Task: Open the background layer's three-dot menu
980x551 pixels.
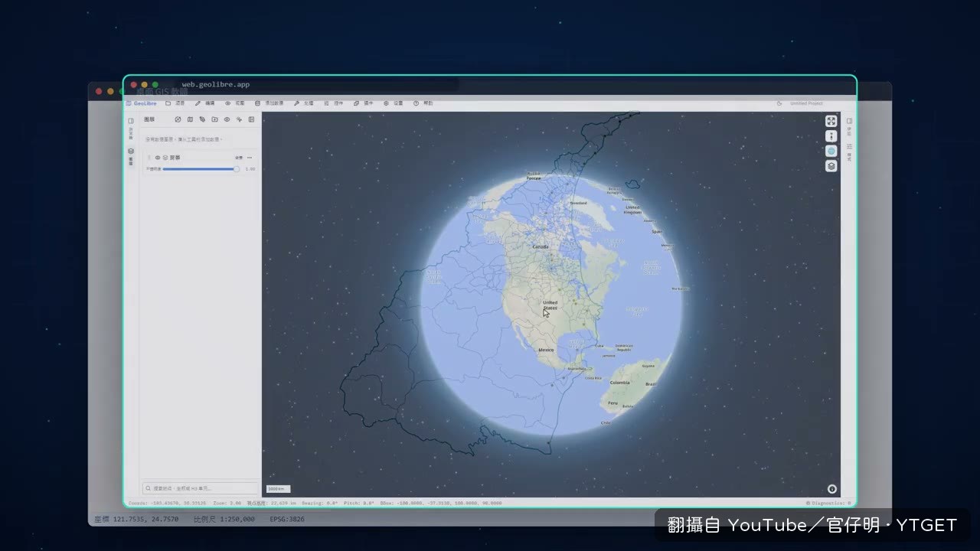Action: (x=250, y=158)
